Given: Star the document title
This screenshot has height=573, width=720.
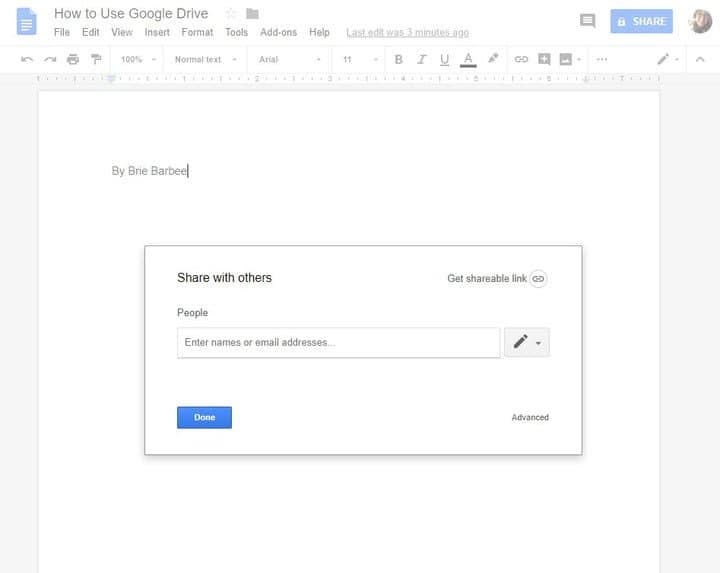Looking at the screenshot, I should [231, 14].
